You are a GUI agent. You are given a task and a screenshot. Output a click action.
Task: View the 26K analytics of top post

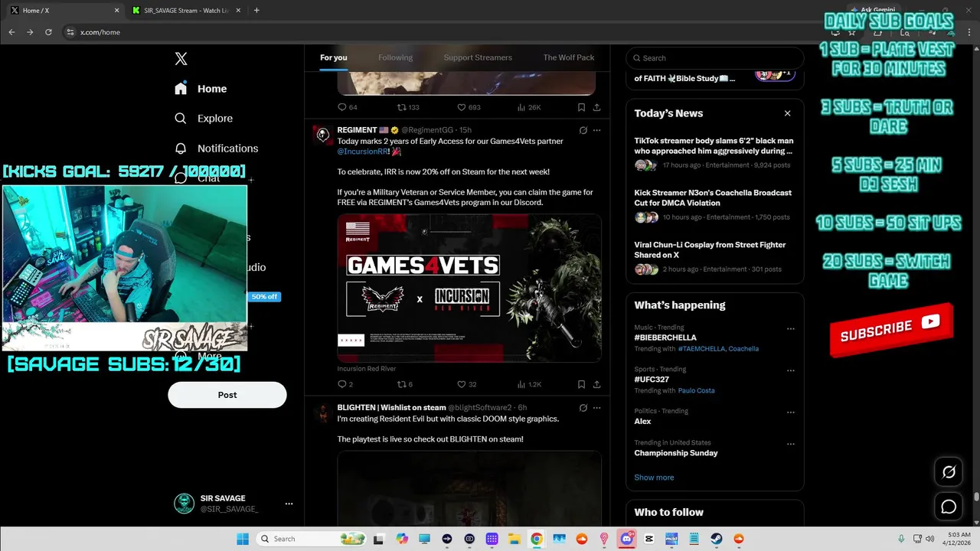pos(529,107)
